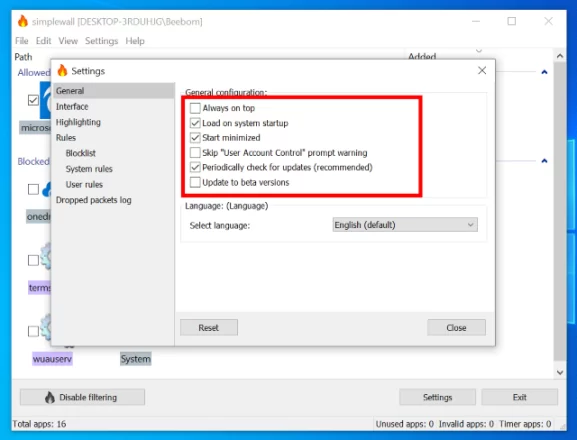The height and width of the screenshot is (440, 577).
Task: Toggle the Start minimized checkbox
Action: point(195,138)
